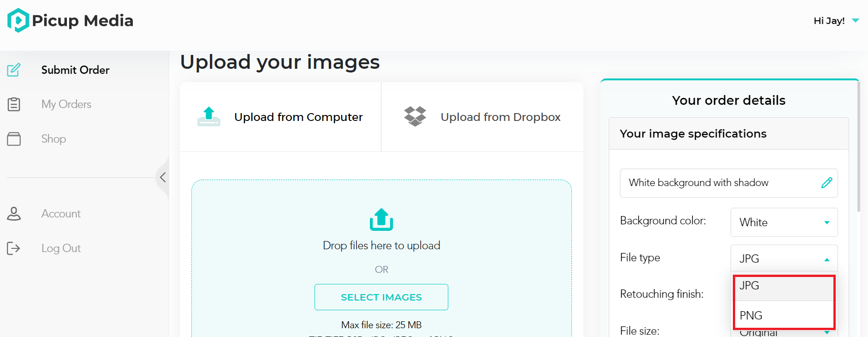Click the Hi Jay! greeting text
Image resolution: width=868 pixels, height=337 pixels.
click(x=829, y=21)
